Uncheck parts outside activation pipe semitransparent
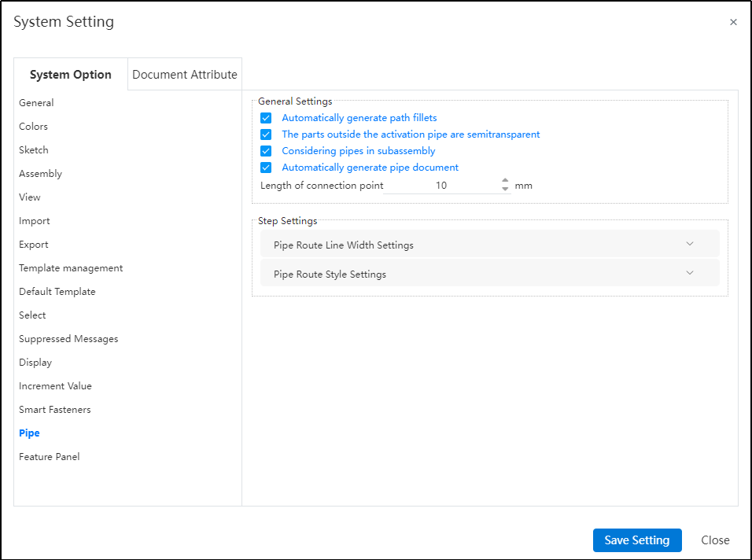This screenshot has height=560, width=752. [x=266, y=134]
